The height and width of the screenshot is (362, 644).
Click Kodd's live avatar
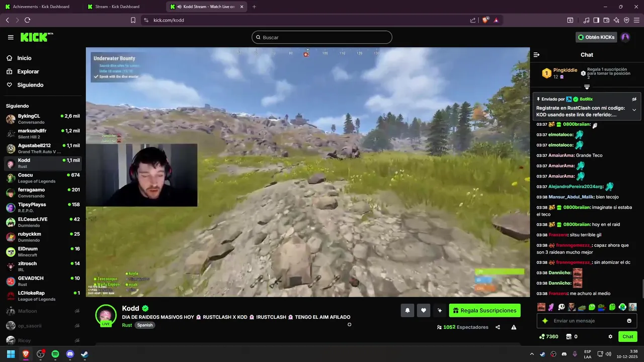[x=106, y=315]
